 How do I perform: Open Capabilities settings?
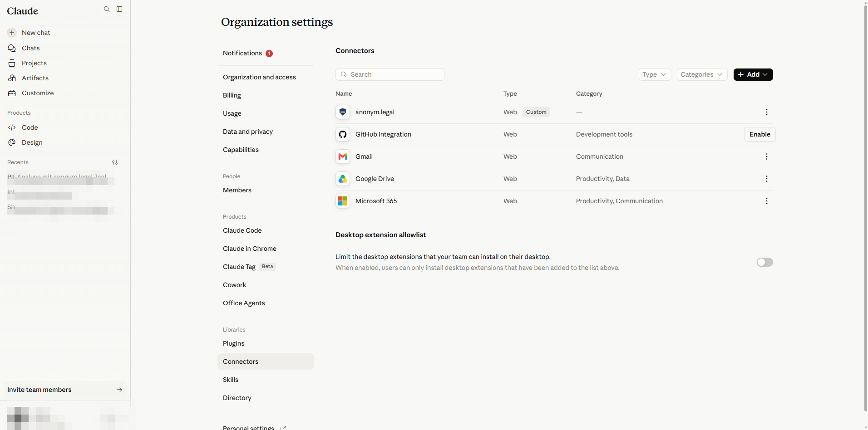241,150
